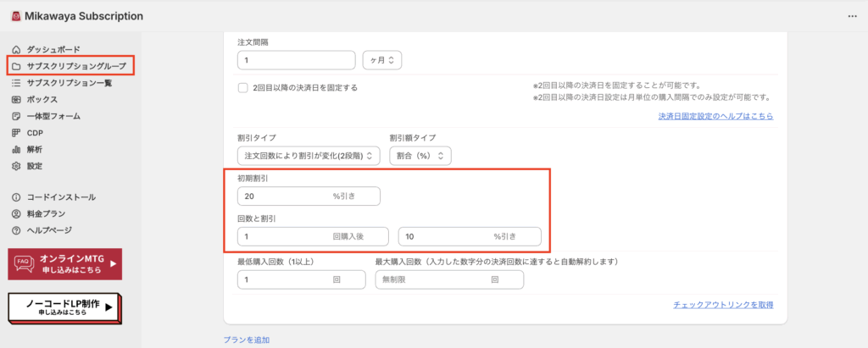Open the 決済日固定設定のヘルプはこちら link
868x348 pixels.
(715, 116)
